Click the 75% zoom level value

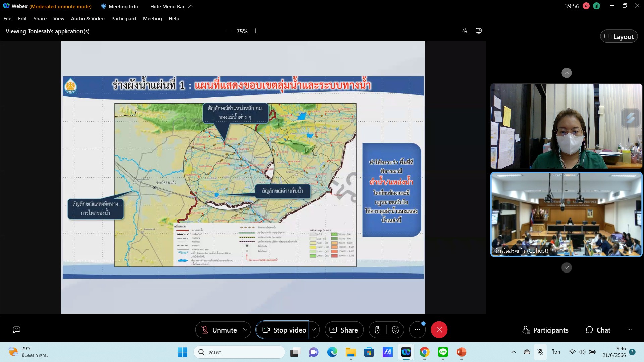pos(242,31)
